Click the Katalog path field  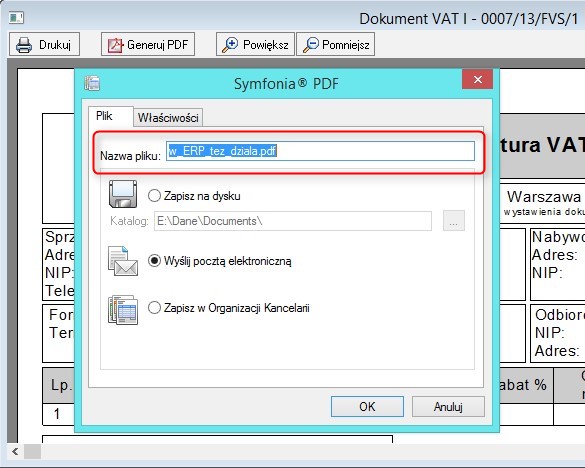293,221
